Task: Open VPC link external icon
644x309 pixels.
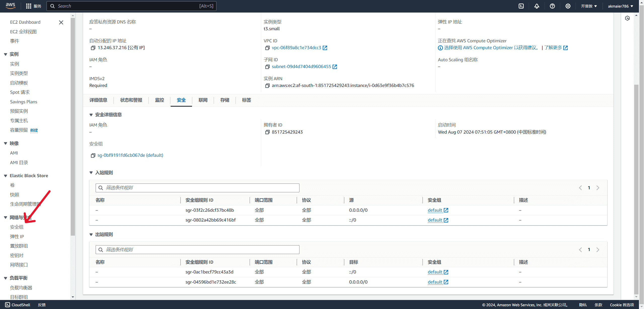Action: coord(325,48)
